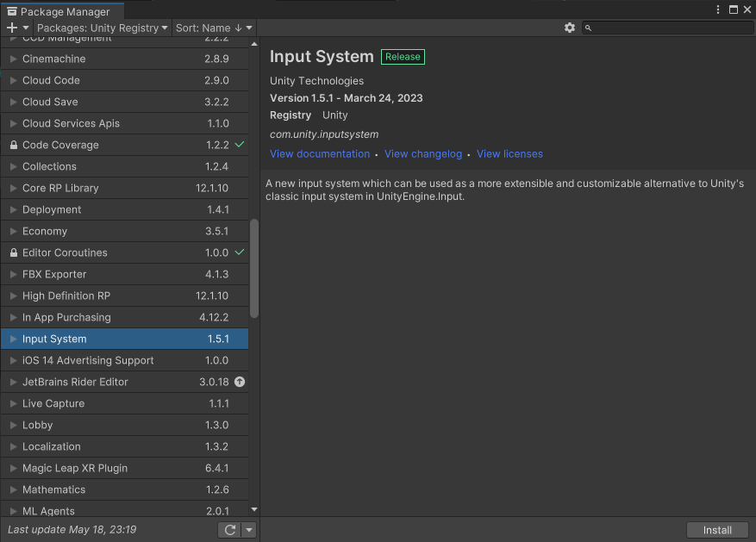Open the Packages: Unity Registry dropdown
This screenshot has height=542, width=756.
[x=102, y=28]
